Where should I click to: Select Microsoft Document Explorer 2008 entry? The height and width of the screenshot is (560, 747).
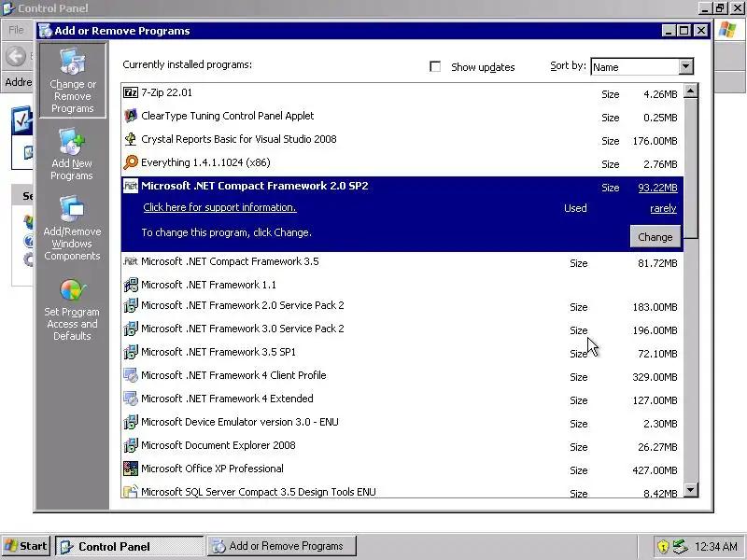[402, 446]
